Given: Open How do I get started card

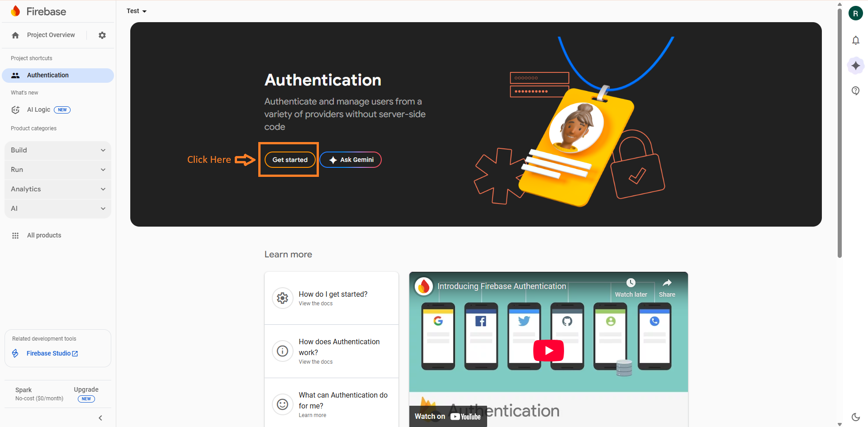Looking at the screenshot, I should pyautogui.click(x=332, y=298).
